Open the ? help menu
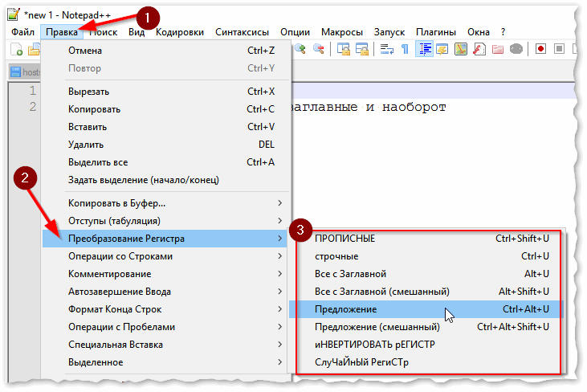The width and height of the screenshot is (587, 392). coord(503,32)
